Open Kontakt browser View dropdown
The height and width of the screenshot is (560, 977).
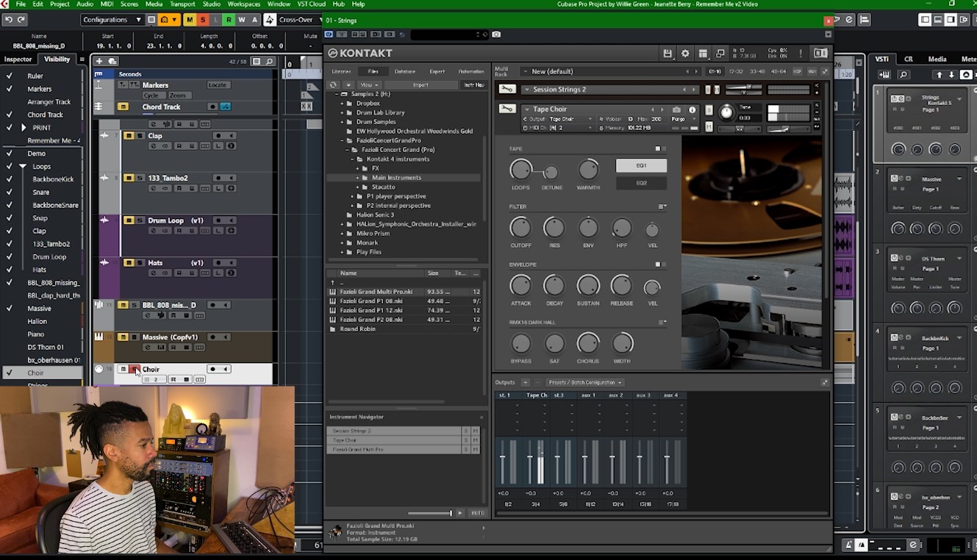tap(368, 85)
